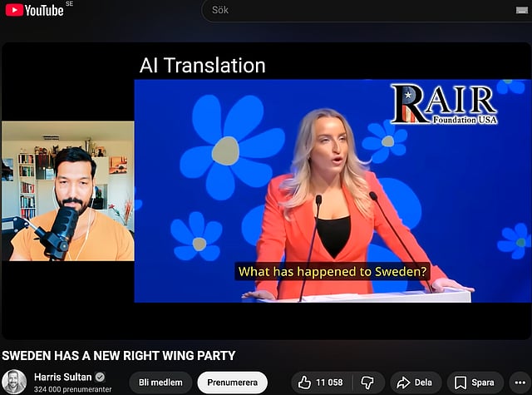Image resolution: width=532 pixels, height=395 pixels.
Task: Click the host webcam inset in the video
Action: [67, 191]
